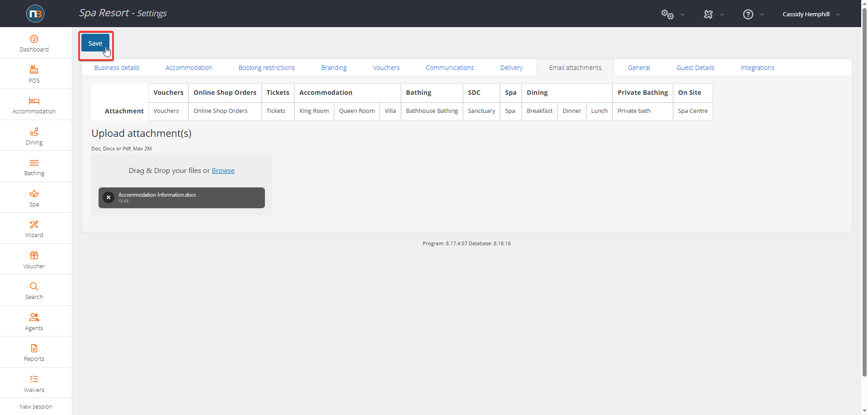Click the Tickets sub-row cell
Screen dimensions: 868x415
278,111
